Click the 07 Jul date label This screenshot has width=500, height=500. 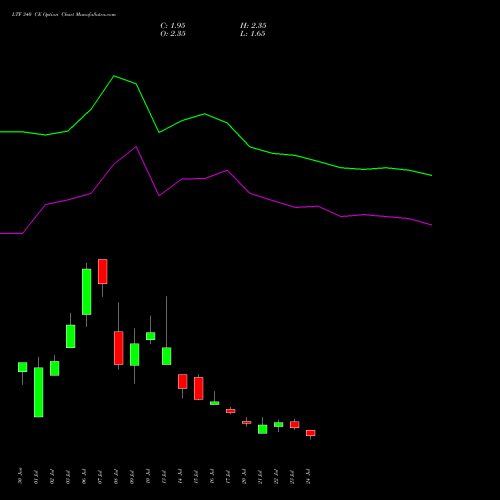coord(100,476)
